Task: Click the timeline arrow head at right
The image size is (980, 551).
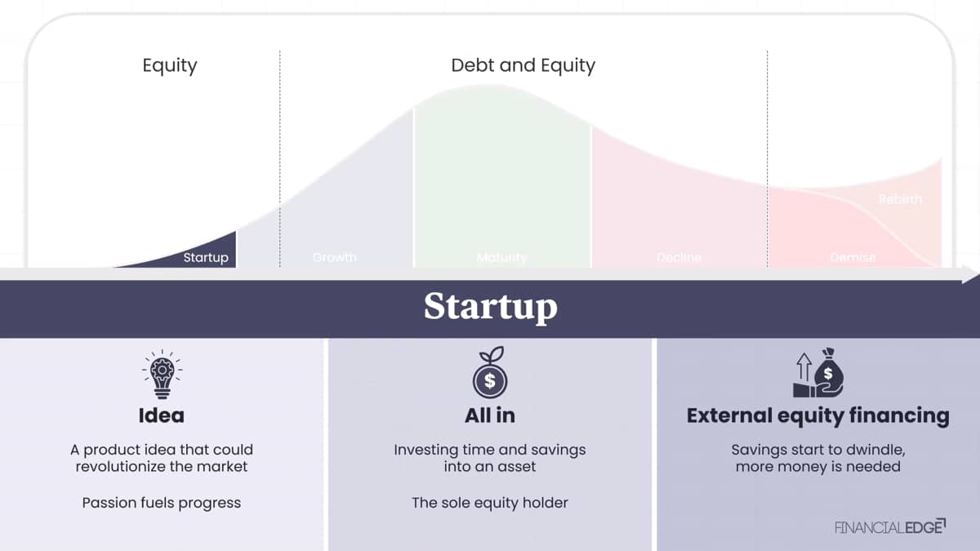Action: coord(971,278)
